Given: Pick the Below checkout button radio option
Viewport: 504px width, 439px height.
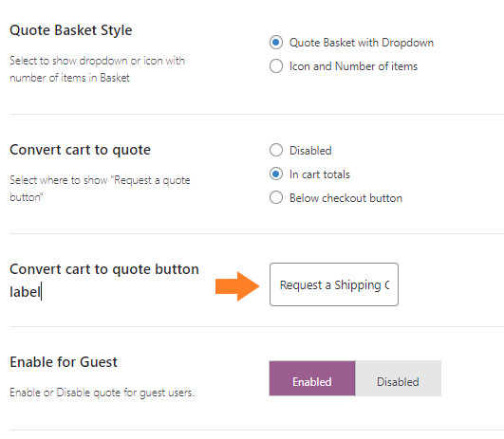Looking at the screenshot, I should click(276, 197).
